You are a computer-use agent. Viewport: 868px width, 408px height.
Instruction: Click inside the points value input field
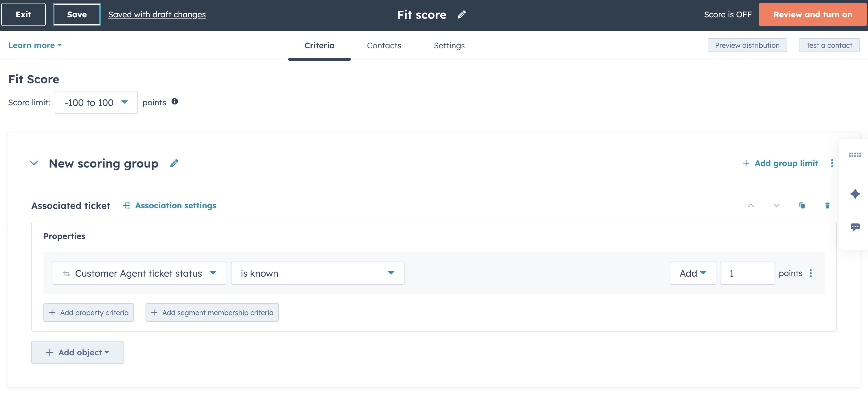[x=747, y=273]
